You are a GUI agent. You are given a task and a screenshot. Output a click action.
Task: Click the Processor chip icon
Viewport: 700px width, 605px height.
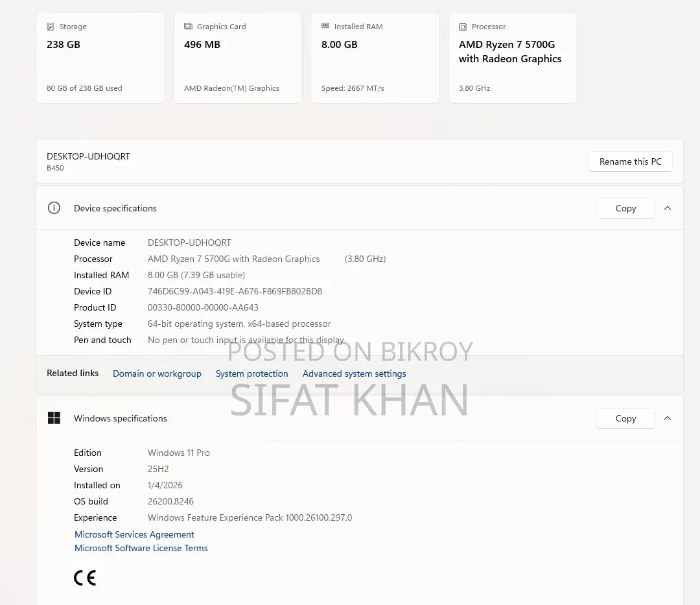click(463, 27)
